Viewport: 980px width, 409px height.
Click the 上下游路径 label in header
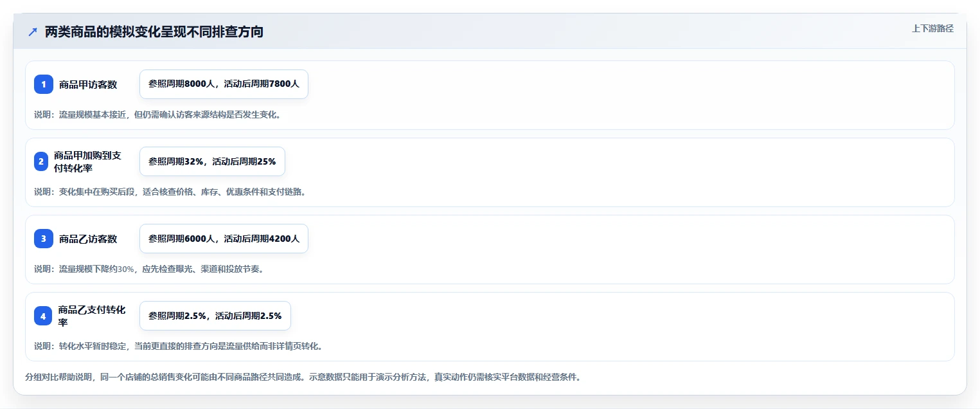click(x=932, y=28)
